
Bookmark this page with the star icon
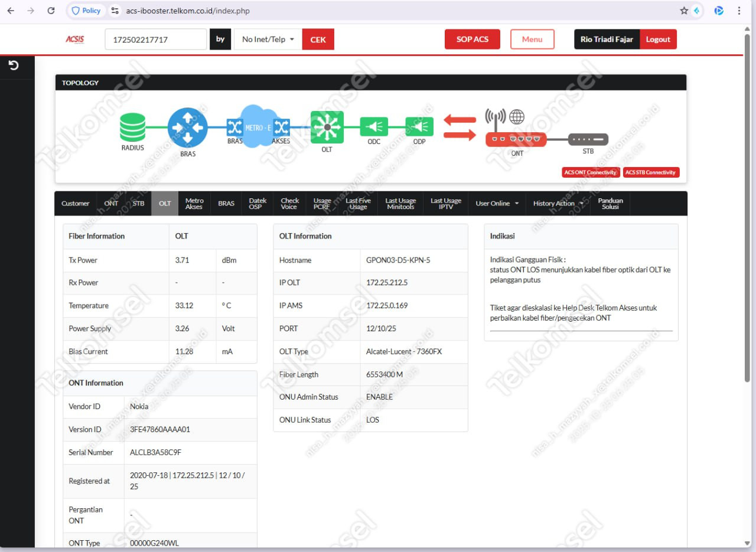tap(684, 11)
